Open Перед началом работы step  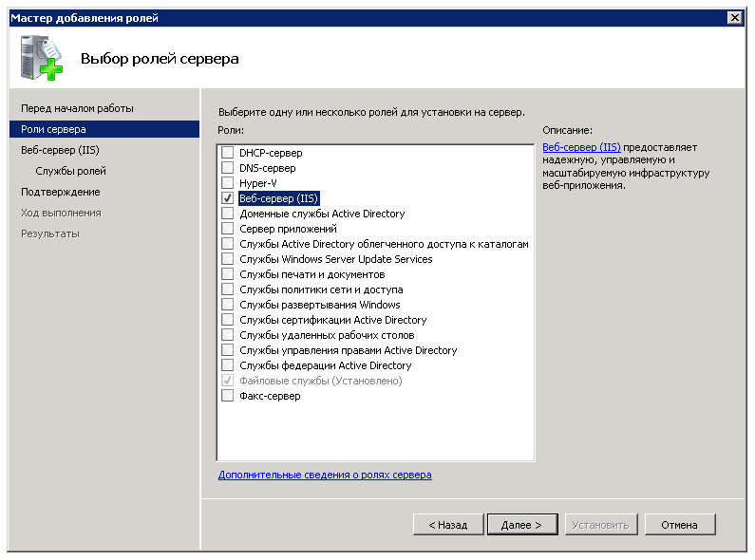coord(77,108)
